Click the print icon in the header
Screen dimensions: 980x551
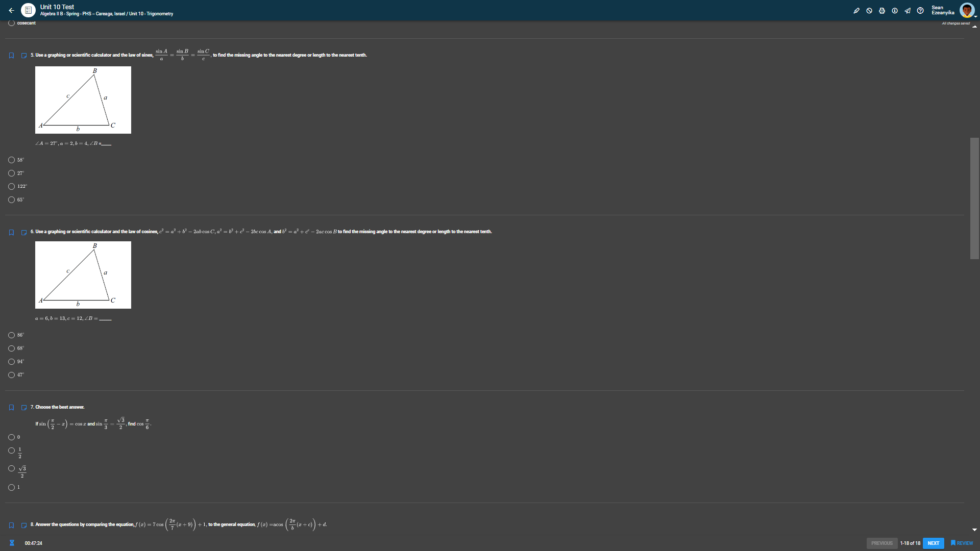point(882,11)
